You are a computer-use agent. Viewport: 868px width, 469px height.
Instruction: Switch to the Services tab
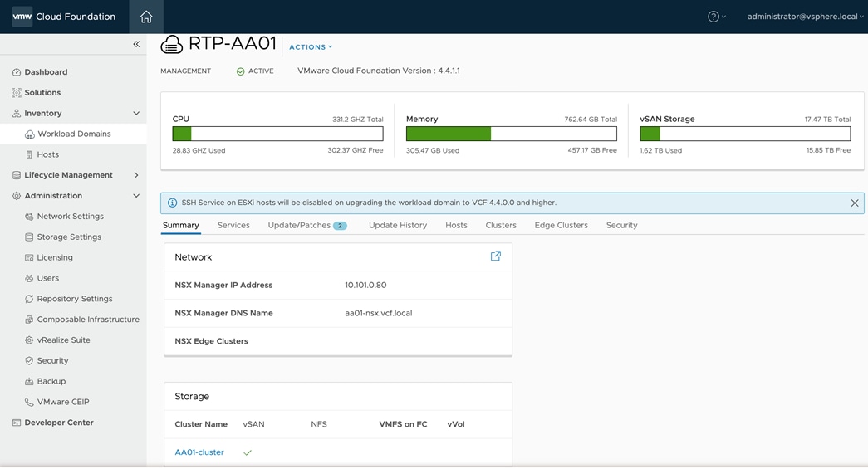(x=233, y=225)
